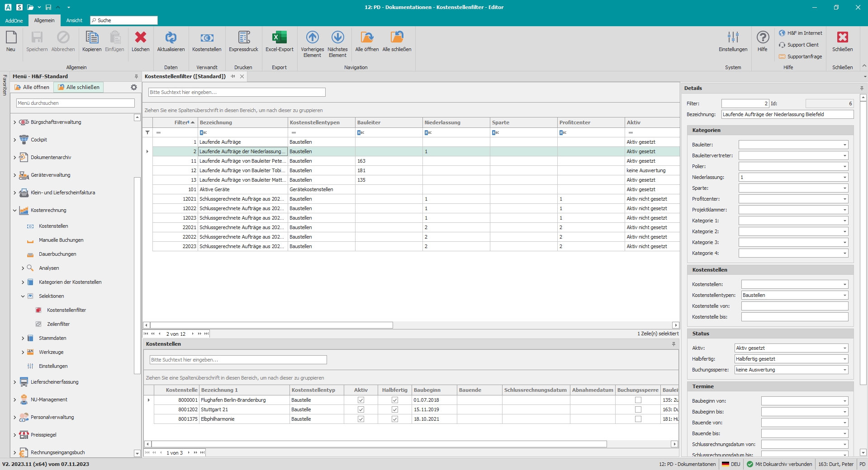Click the Alle schließen button in menu panel
The height and width of the screenshot is (470, 868).
click(x=79, y=87)
